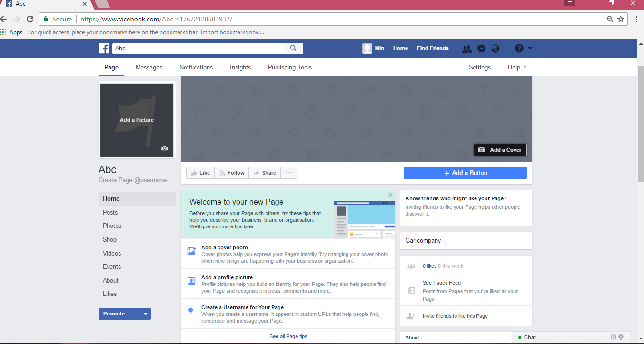
Task: Click the Follow button
Action: tap(232, 173)
